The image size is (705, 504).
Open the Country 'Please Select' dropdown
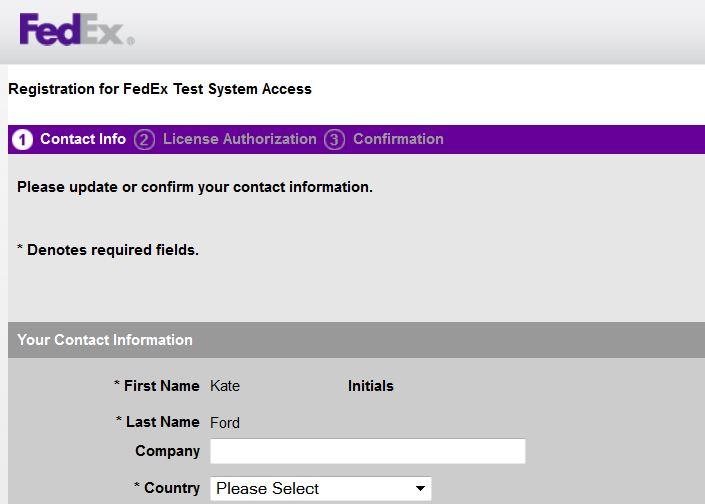pos(321,488)
